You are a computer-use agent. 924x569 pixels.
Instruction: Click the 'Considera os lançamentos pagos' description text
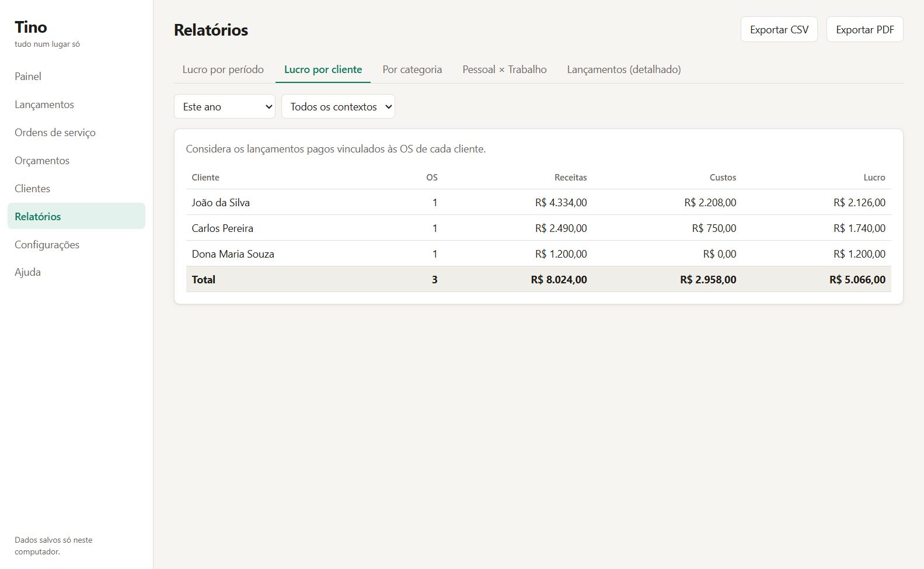coord(336,149)
